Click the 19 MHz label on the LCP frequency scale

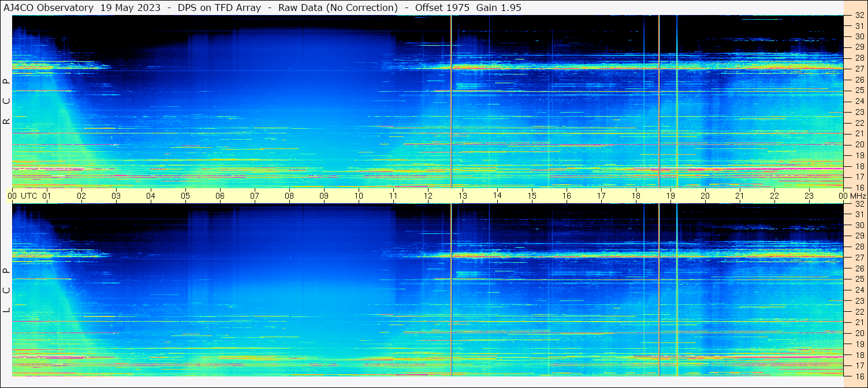click(x=859, y=344)
